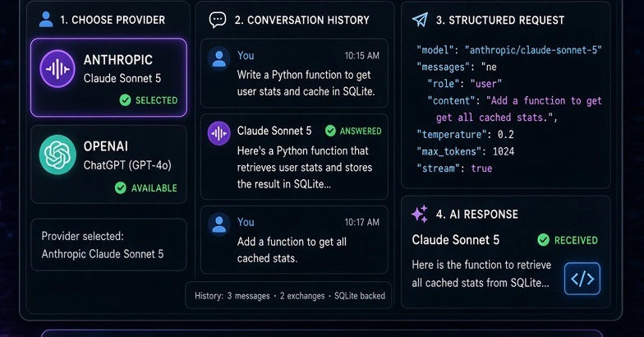Click the "max_tokens": 1024 line
Image resolution: width=644 pixels, height=337 pixels.
pos(465,151)
